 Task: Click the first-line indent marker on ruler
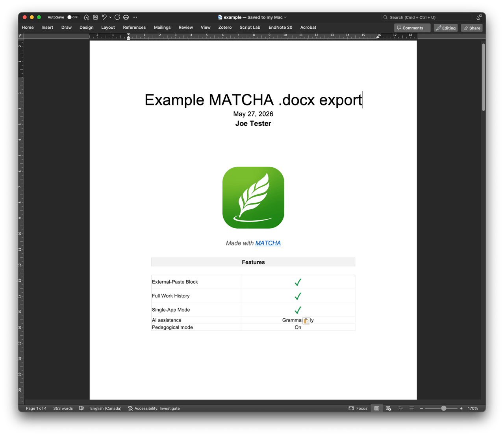pyautogui.click(x=128, y=35)
